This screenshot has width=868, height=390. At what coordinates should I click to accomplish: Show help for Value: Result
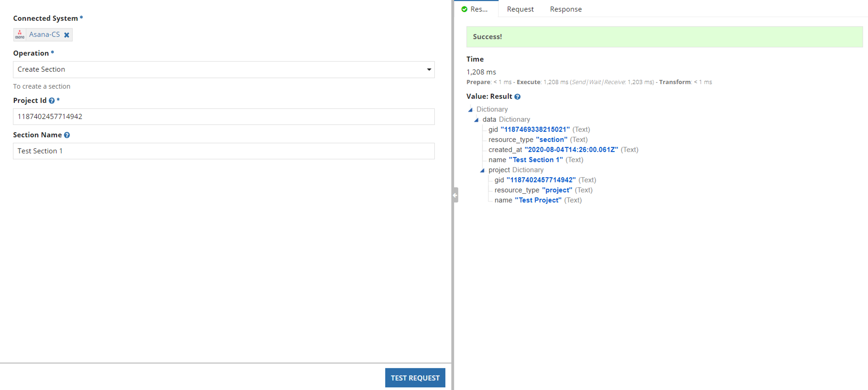point(517,97)
